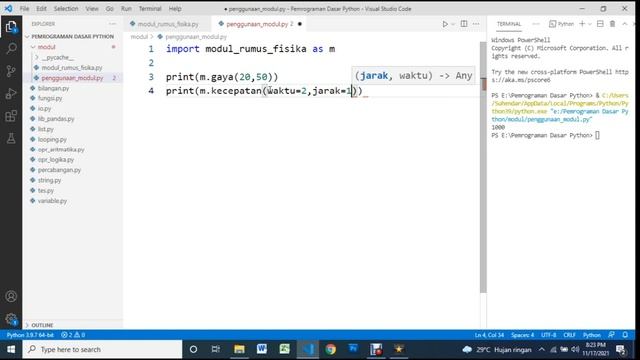Open variable.py file
Image resolution: width=640 pixels, height=360 pixels.
tap(52, 201)
